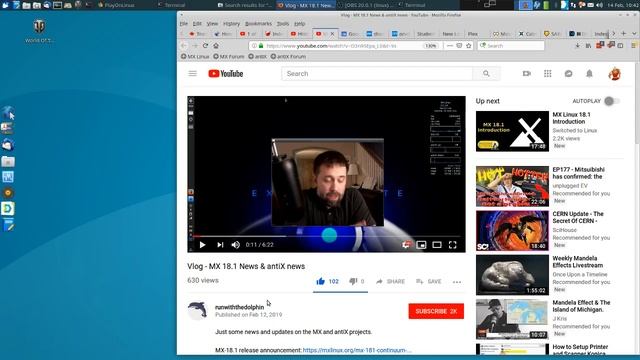Expand the list all tabs dropdown
The height and width of the screenshot is (360, 640).
(634, 33)
